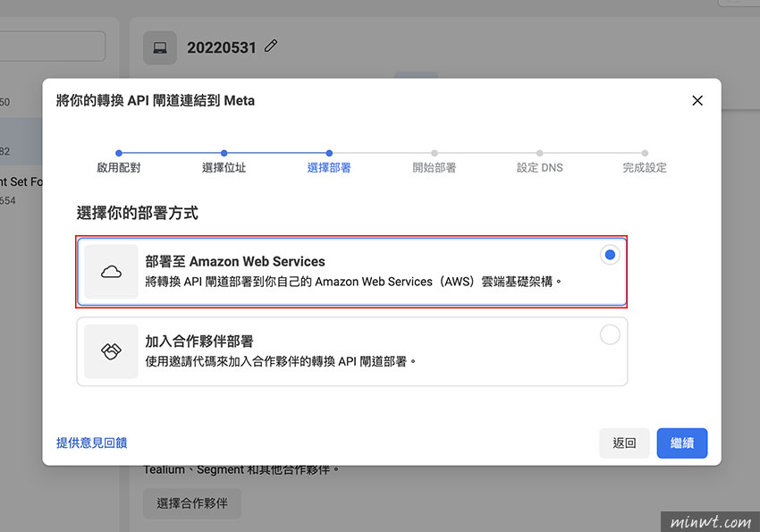The image size is (760, 532).
Task: Click the 繼續 button
Action: 682,443
